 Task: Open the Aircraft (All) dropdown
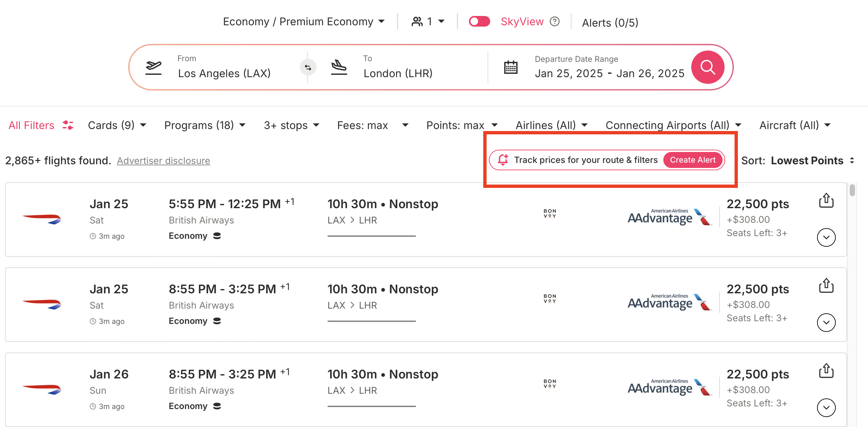795,125
